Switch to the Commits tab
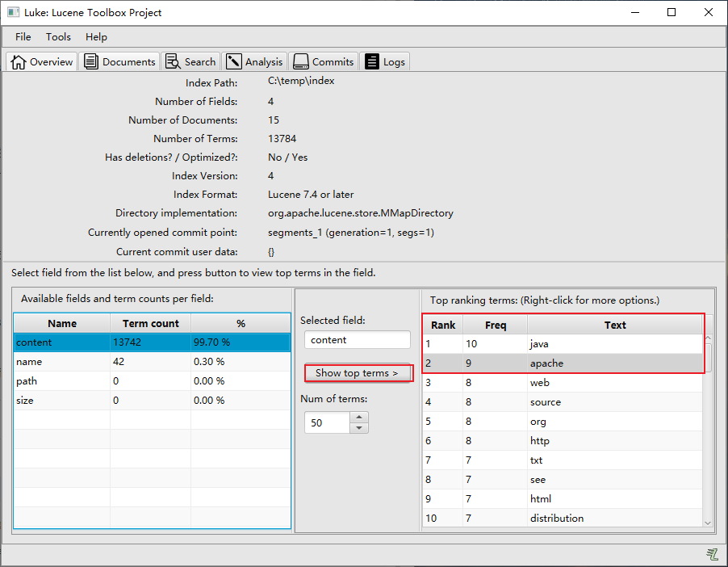The width and height of the screenshot is (728, 567). (x=324, y=61)
